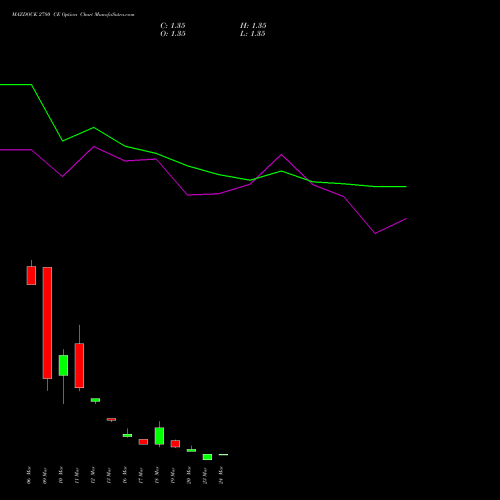
Task: Click the chart title text at top left
Action: [73, 15]
